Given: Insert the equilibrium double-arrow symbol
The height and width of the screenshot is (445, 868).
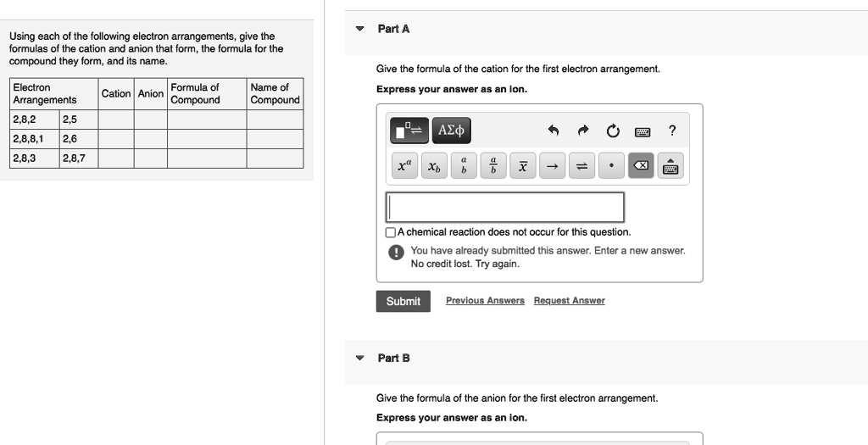Looking at the screenshot, I should (x=581, y=167).
